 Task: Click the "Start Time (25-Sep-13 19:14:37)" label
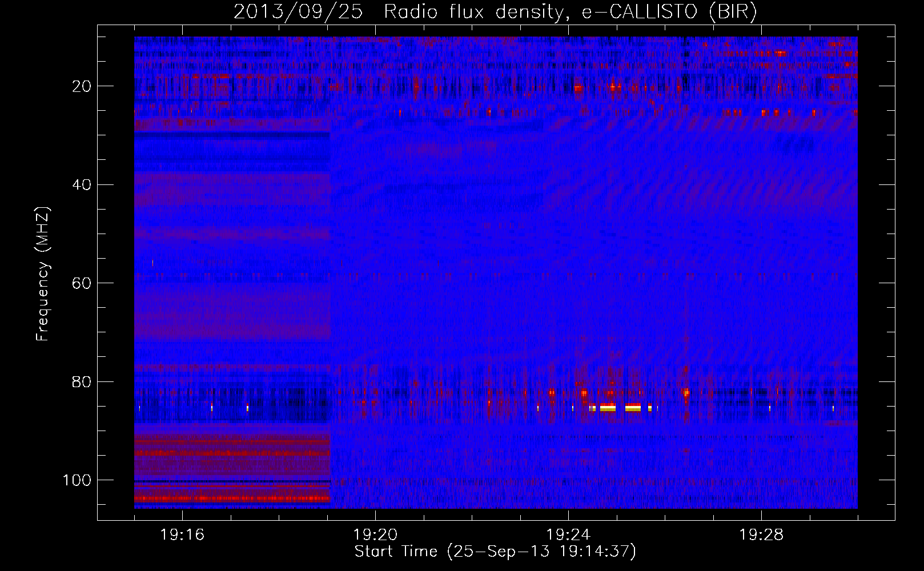(495, 552)
